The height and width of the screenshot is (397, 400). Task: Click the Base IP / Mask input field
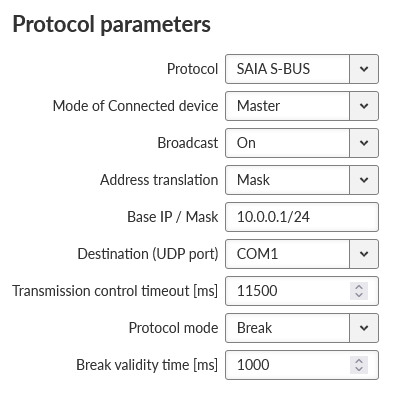pos(302,217)
